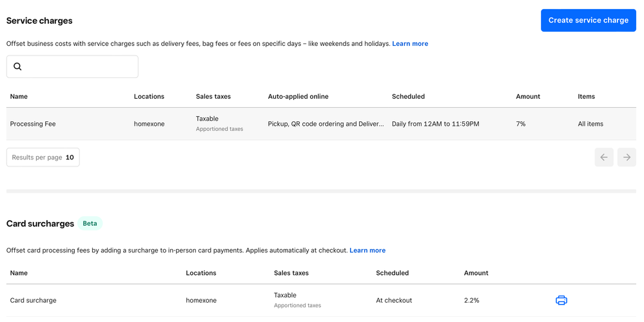Click the truncated Pickup, QR code ordering text
644x322 pixels.
(326, 124)
